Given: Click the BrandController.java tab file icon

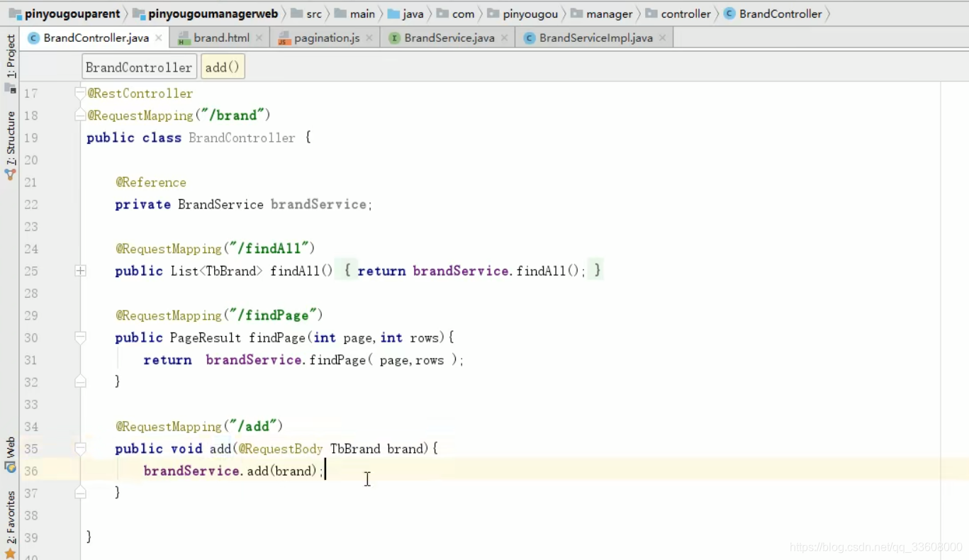Looking at the screenshot, I should pyautogui.click(x=33, y=38).
